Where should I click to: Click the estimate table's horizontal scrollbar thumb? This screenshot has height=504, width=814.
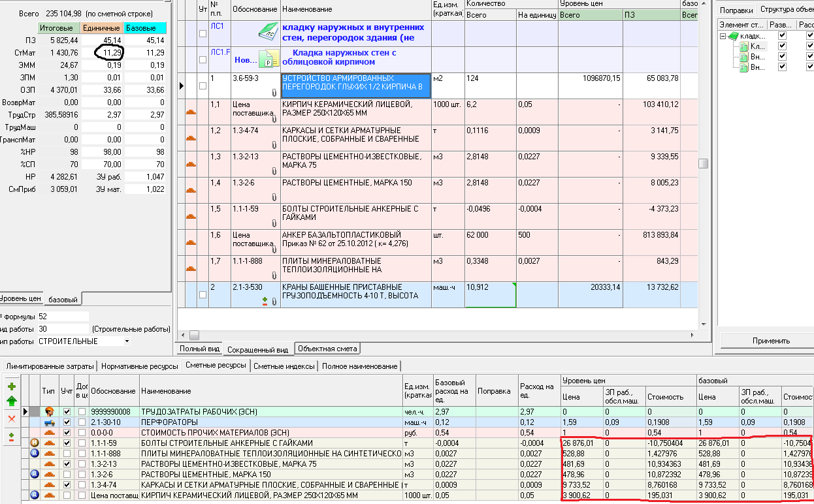194,335
